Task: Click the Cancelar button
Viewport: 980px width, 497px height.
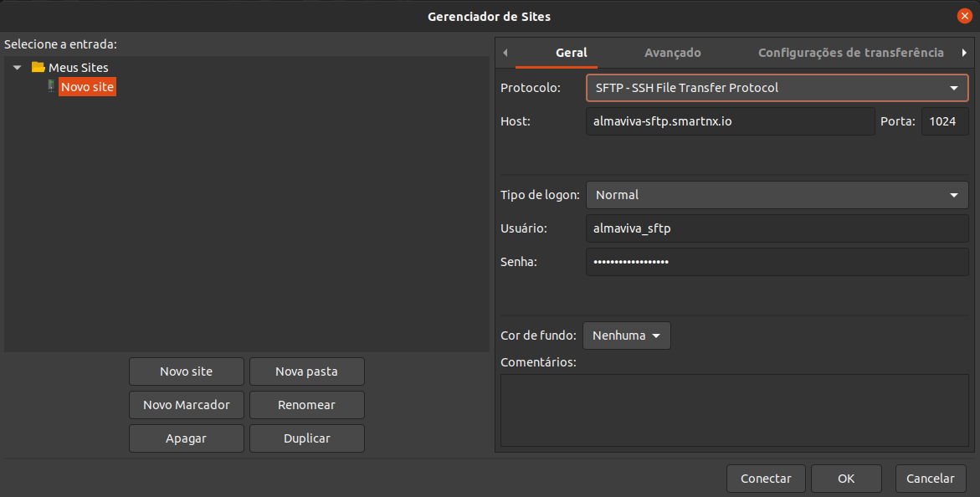Action: (x=930, y=479)
